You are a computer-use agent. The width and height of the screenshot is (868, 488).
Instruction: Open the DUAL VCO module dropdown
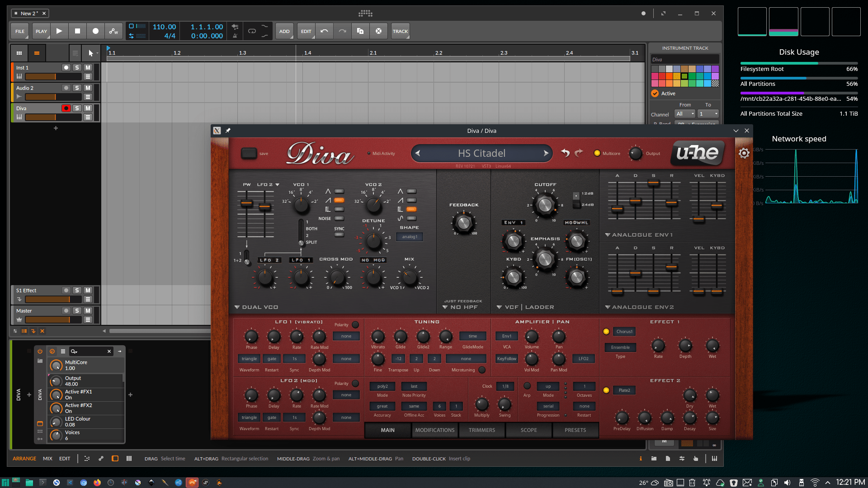coord(256,307)
